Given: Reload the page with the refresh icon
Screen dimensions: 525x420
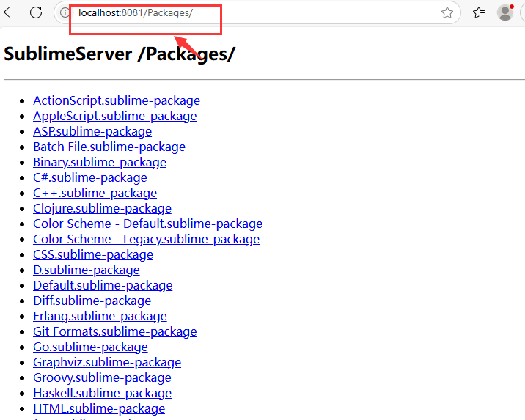Looking at the screenshot, I should pyautogui.click(x=36, y=12).
